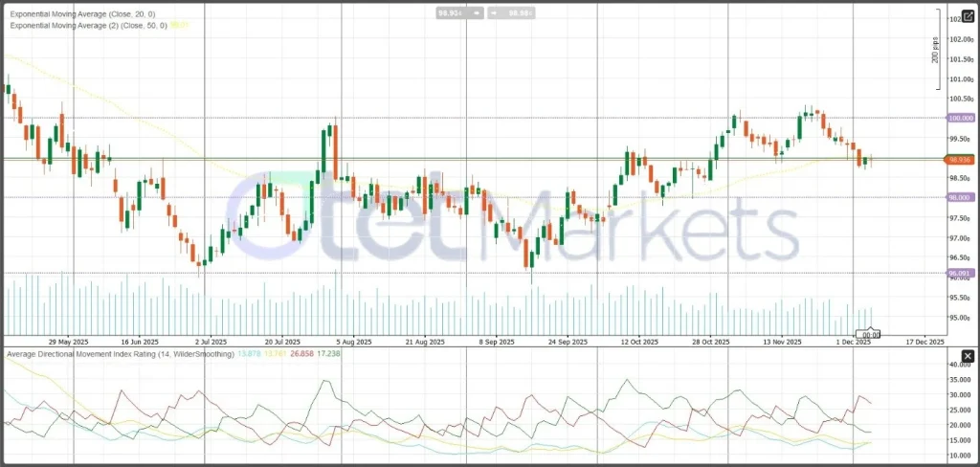This screenshot has height=467, width=980.
Task: Click the 98.99 buy price button
Action: coord(521,13)
